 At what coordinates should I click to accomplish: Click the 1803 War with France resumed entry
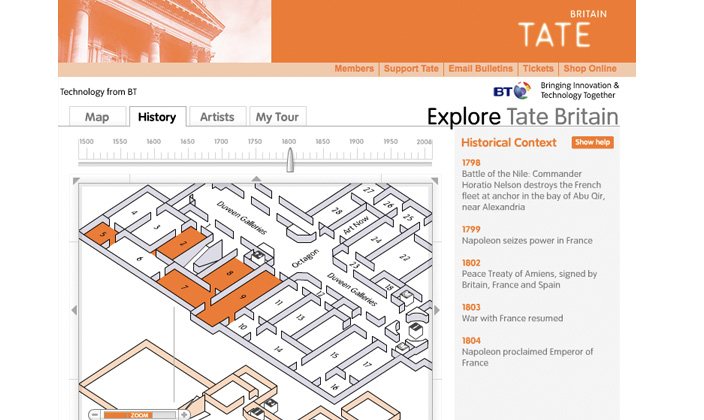click(x=512, y=313)
